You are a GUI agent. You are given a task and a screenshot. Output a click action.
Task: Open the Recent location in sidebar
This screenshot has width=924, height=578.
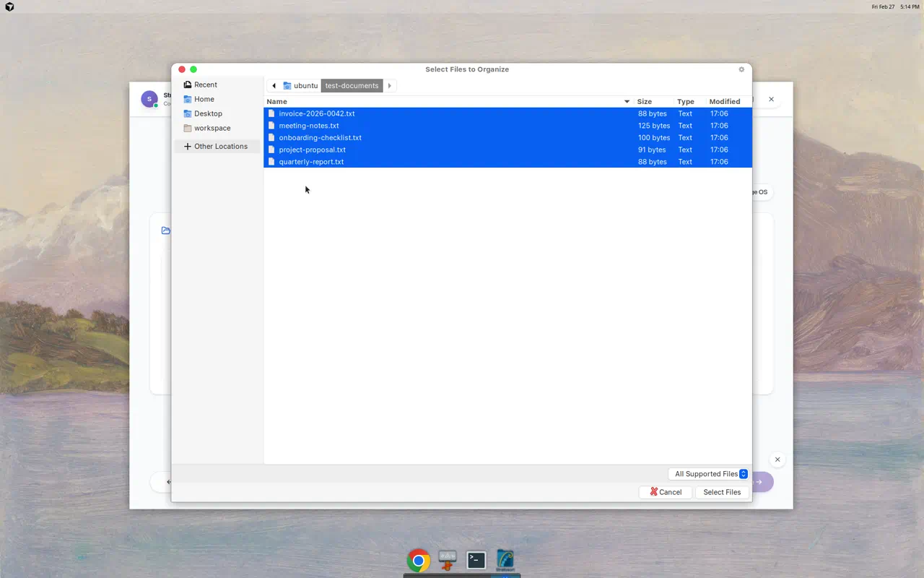[205, 85]
